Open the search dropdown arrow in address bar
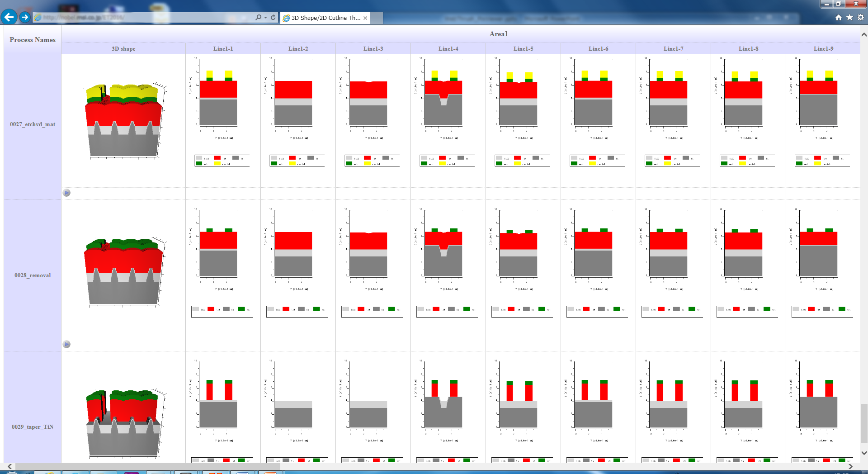868x474 pixels. 265,17
